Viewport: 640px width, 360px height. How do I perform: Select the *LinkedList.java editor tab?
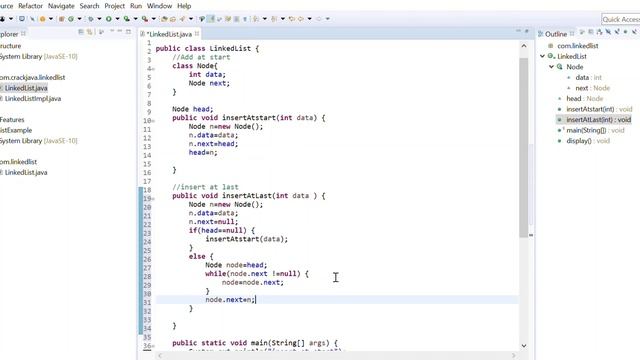point(169,34)
